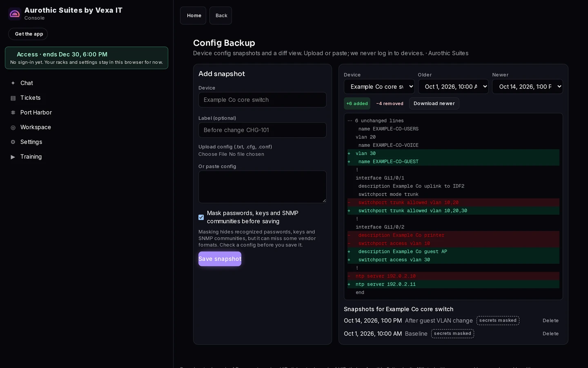588x368 pixels.
Task: Click the Label (optional) input field
Action: click(263, 130)
